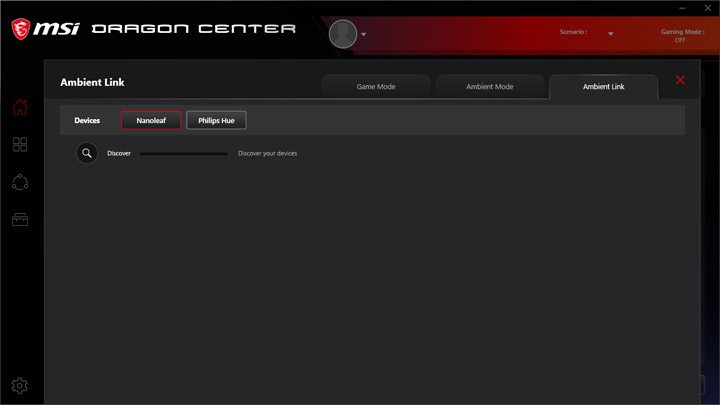Screen dimensions: 720x405
Task: Switch to the Game Mode tab
Action: [x=376, y=86]
